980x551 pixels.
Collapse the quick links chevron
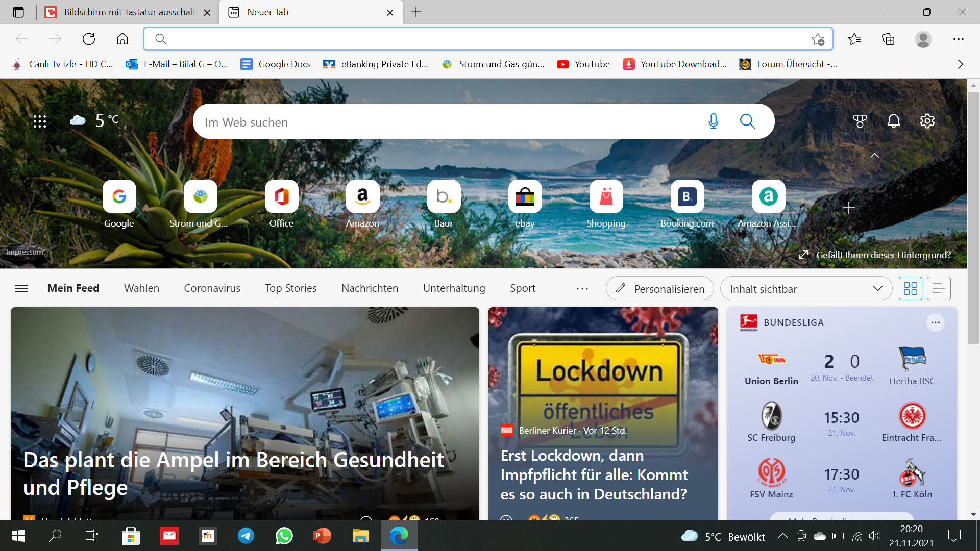[874, 156]
